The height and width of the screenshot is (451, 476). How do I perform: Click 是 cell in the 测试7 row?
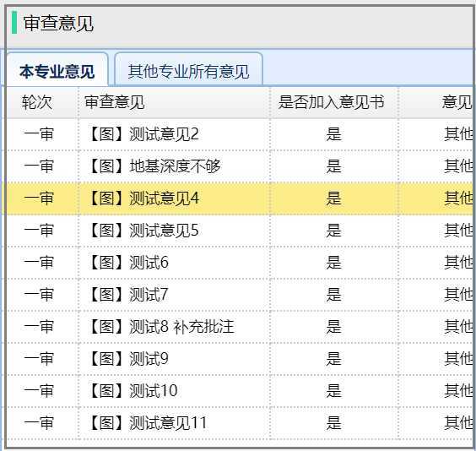334,295
